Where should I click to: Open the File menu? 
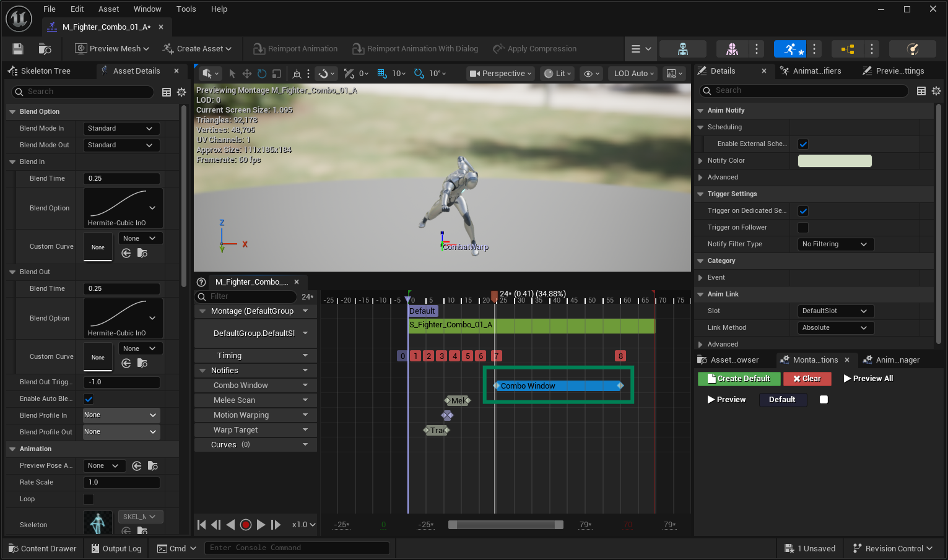coord(50,9)
